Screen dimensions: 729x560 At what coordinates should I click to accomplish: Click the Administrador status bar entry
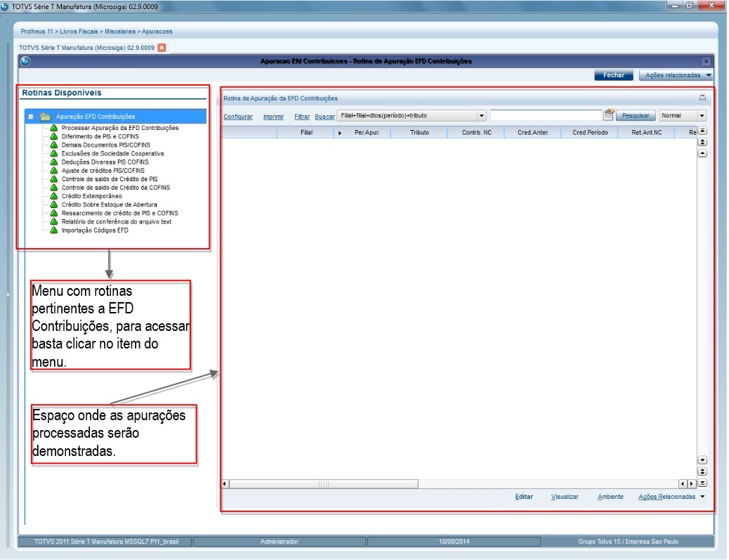point(280,542)
